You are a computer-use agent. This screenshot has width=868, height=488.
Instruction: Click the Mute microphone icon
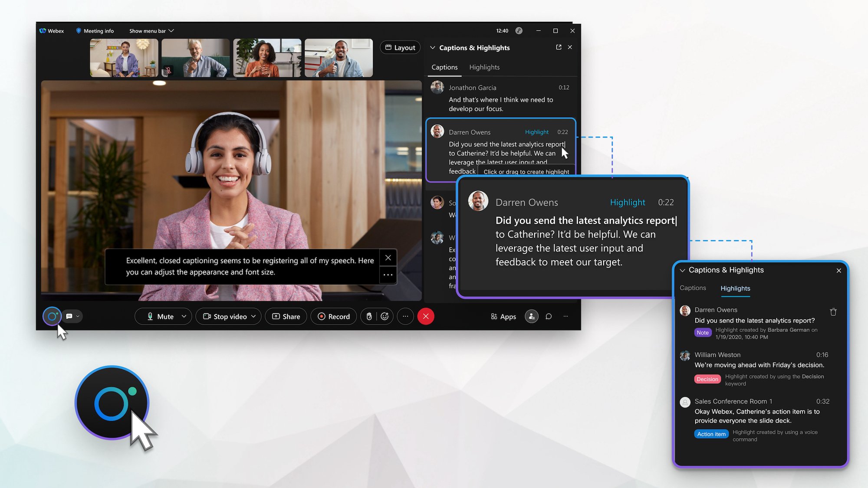[150, 316]
